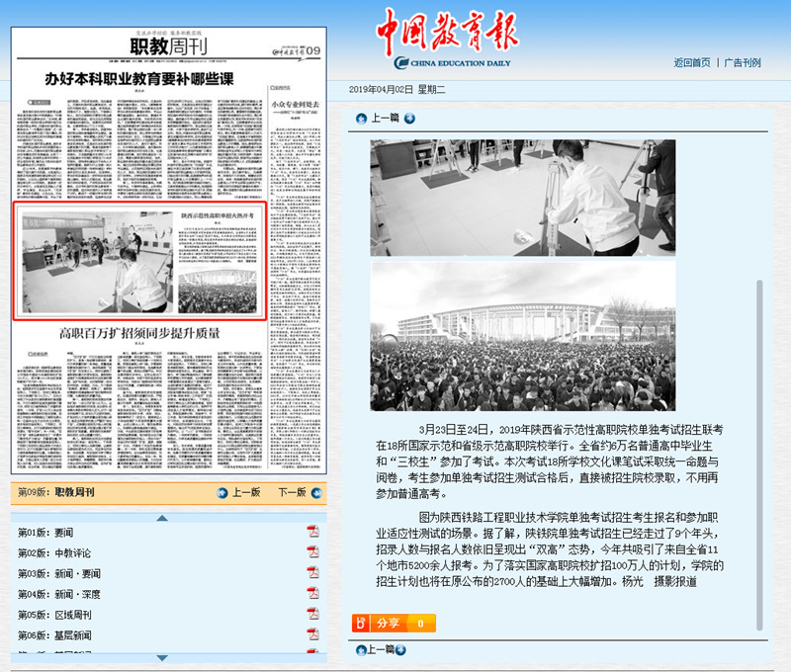Click previous-article arrow icon below the article

click(360, 649)
